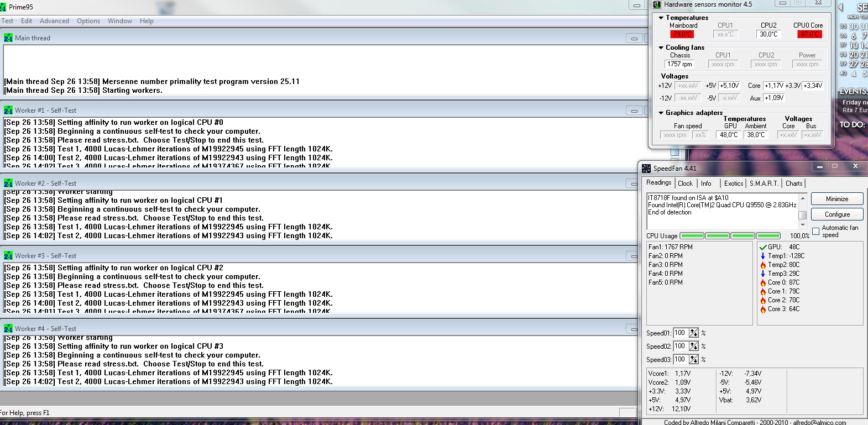
Task: Click the Vbat: 3,62V reading
Action: [x=740, y=400]
